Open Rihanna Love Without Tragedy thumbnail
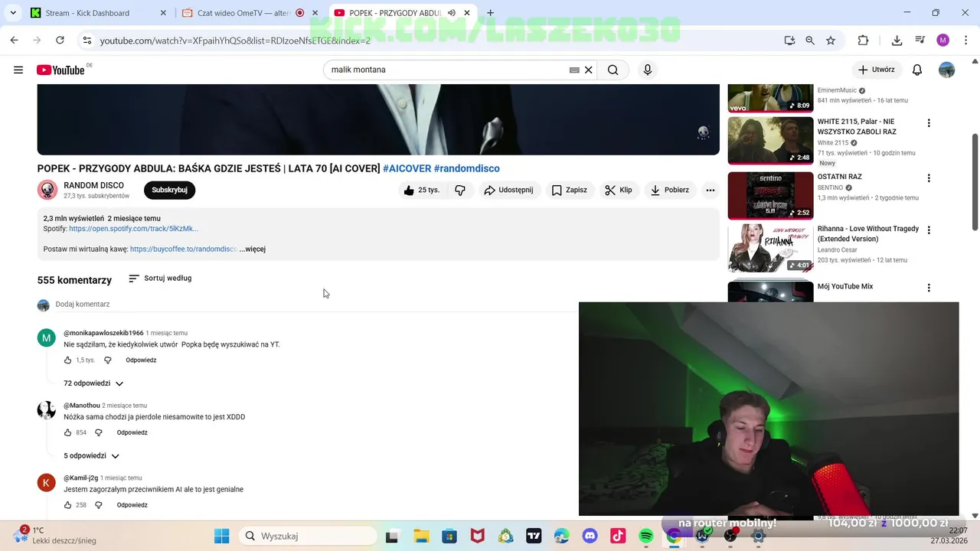 [770, 248]
